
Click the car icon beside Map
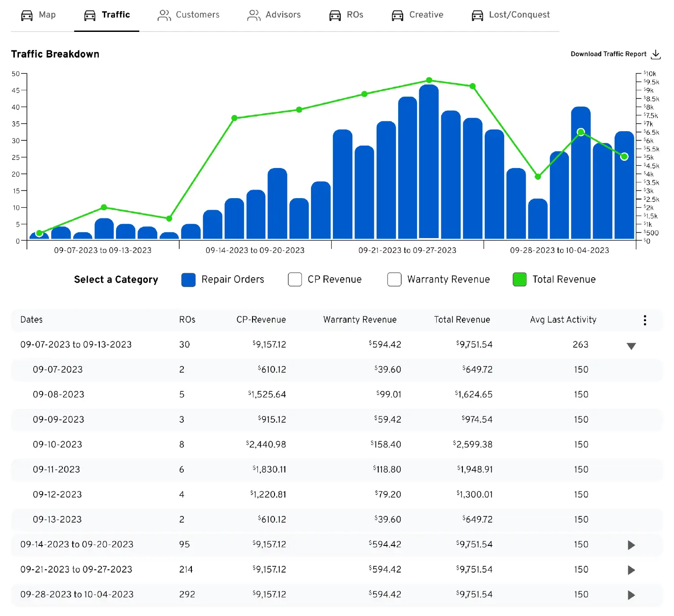click(x=27, y=16)
